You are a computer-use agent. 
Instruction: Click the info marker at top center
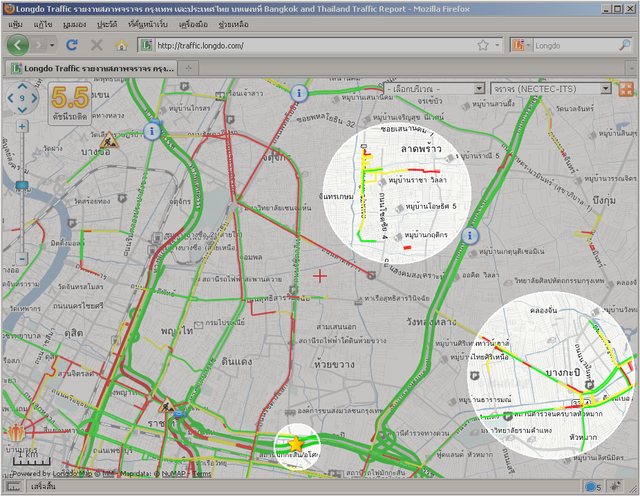299,93
